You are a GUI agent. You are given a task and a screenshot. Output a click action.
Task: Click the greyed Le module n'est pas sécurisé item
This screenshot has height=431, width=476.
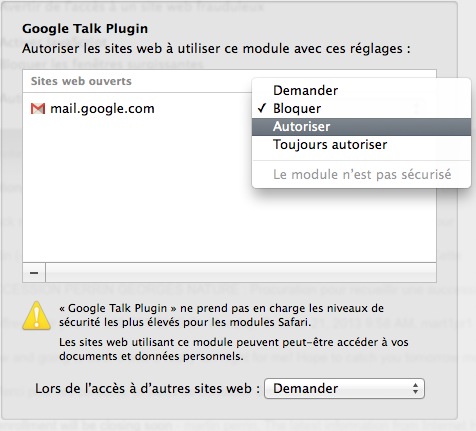tap(362, 174)
